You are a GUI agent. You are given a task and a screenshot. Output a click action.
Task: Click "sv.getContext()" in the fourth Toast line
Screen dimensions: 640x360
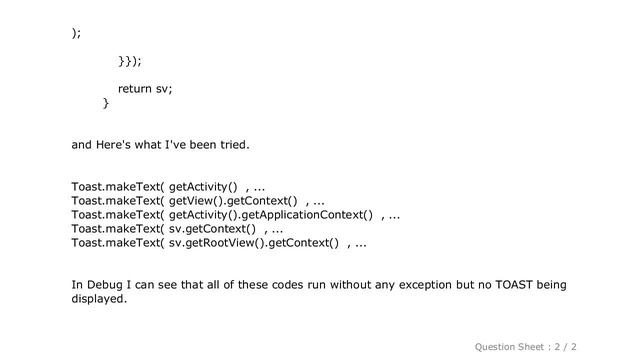212,229
